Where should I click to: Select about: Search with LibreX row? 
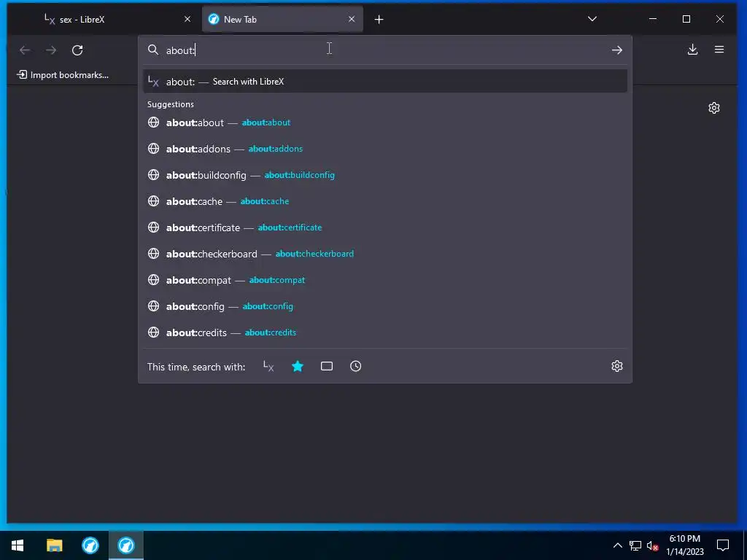(x=385, y=82)
